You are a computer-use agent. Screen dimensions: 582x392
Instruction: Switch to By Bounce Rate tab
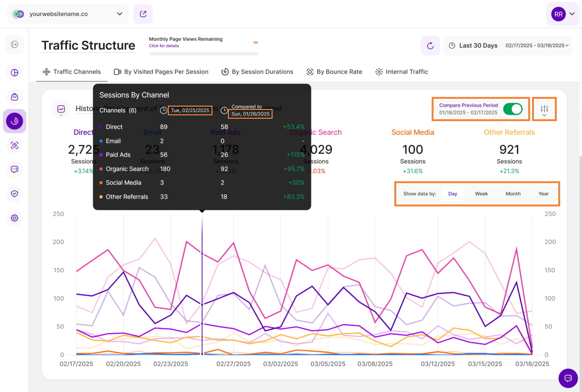(x=334, y=72)
